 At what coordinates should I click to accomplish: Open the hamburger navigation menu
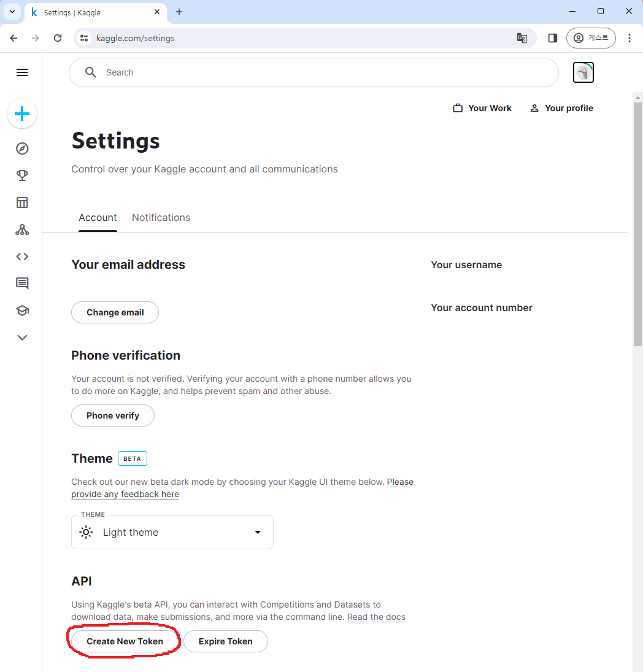(22, 72)
